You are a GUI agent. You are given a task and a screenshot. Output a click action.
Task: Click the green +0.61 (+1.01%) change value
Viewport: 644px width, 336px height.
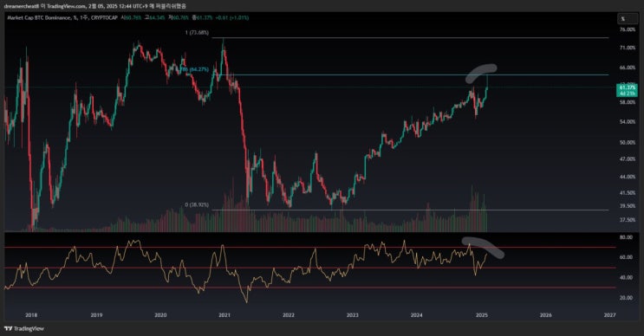232,18
